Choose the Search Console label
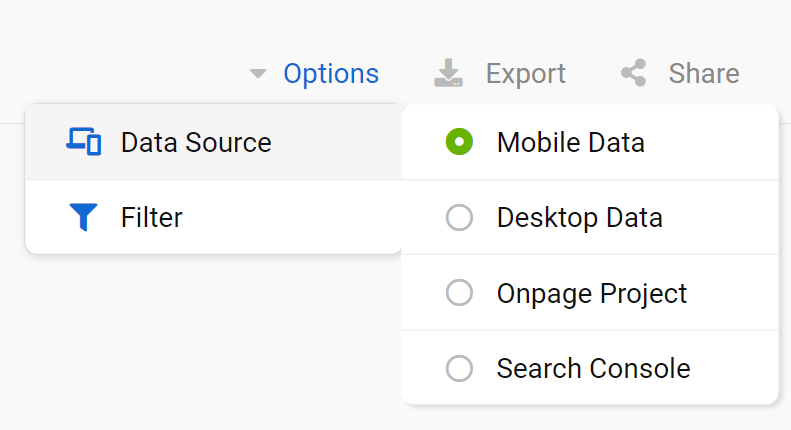791x430 pixels. click(x=593, y=368)
